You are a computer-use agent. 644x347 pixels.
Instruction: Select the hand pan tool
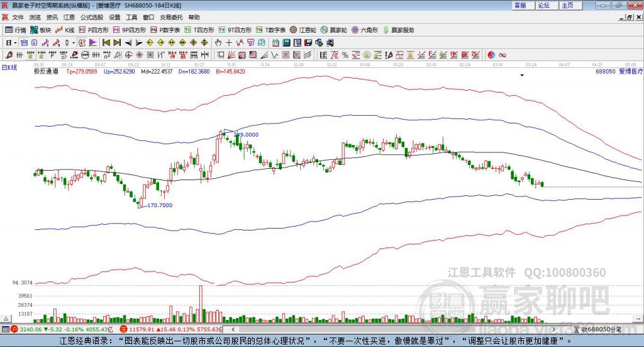pyautogui.click(x=218, y=43)
